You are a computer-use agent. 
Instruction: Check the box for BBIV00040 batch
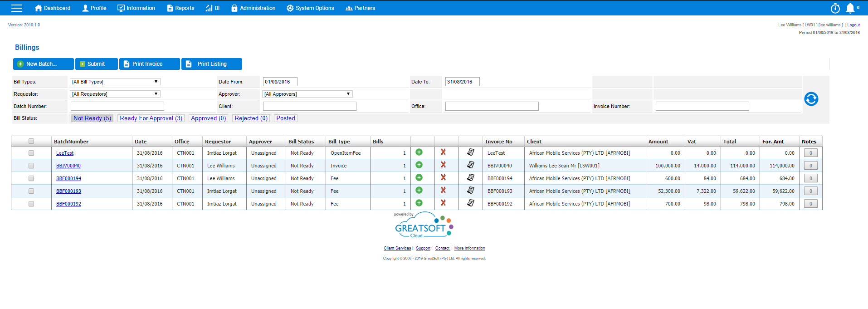[31, 166]
